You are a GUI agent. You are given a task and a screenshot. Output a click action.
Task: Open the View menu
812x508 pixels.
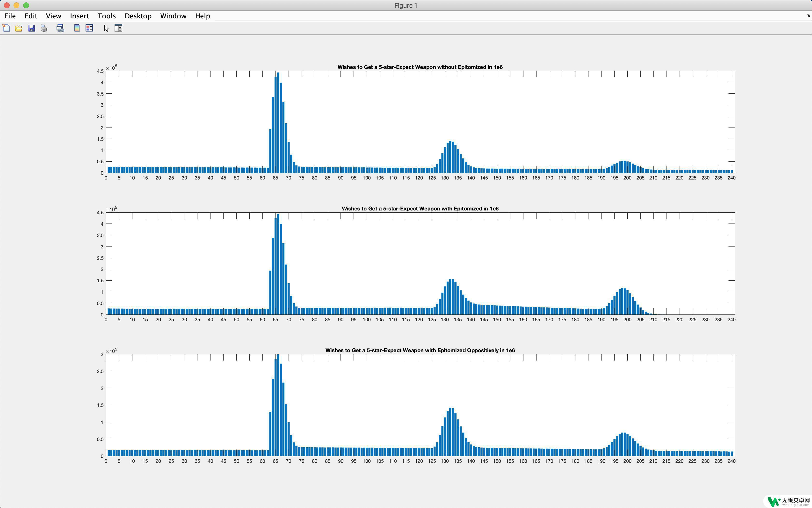coord(54,16)
